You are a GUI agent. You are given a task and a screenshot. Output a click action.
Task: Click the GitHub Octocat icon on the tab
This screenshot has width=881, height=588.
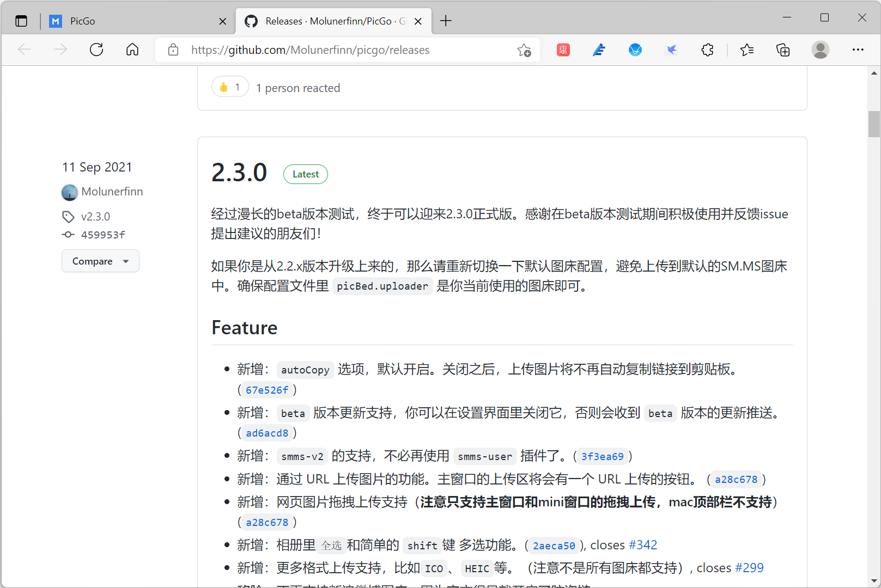pyautogui.click(x=251, y=21)
